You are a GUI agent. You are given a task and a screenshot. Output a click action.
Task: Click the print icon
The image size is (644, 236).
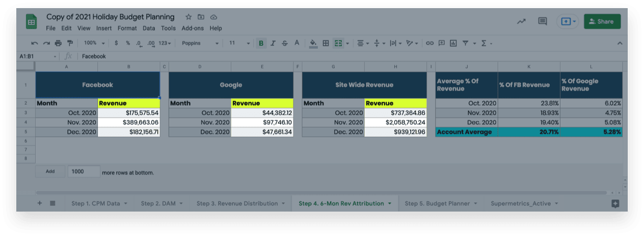point(58,43)
